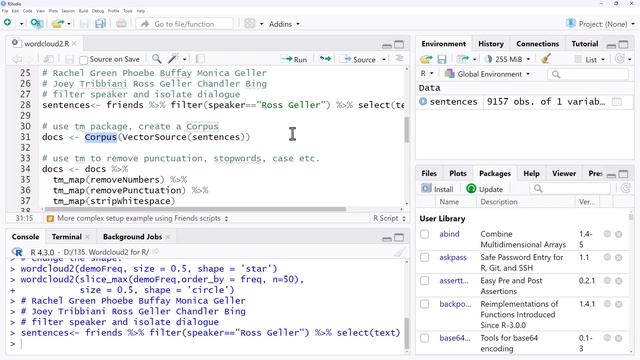Screen dimensions: 640x360
Task: Check the backports package checkbox
Action: [x=425, y=304]
